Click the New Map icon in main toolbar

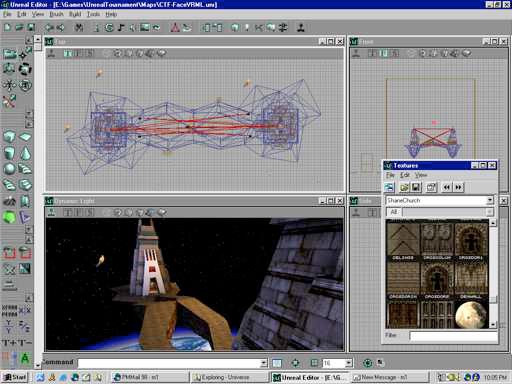point(8,27)
